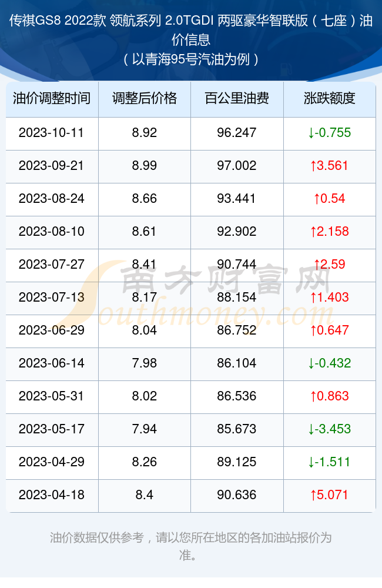Click the 百公里油费 column header

coord(237,98)
